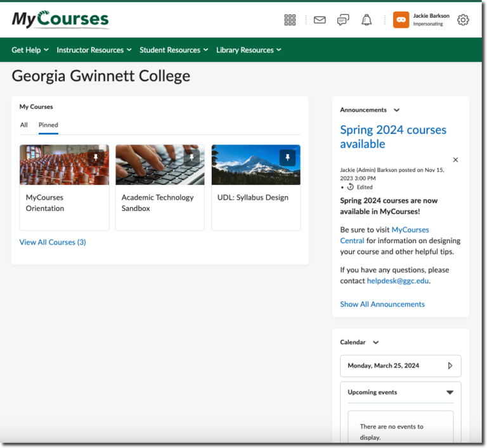Viewport: 487px width, 448px height.
Task: Open the course selector waffle grid icon
Action: tap(290, 20)
